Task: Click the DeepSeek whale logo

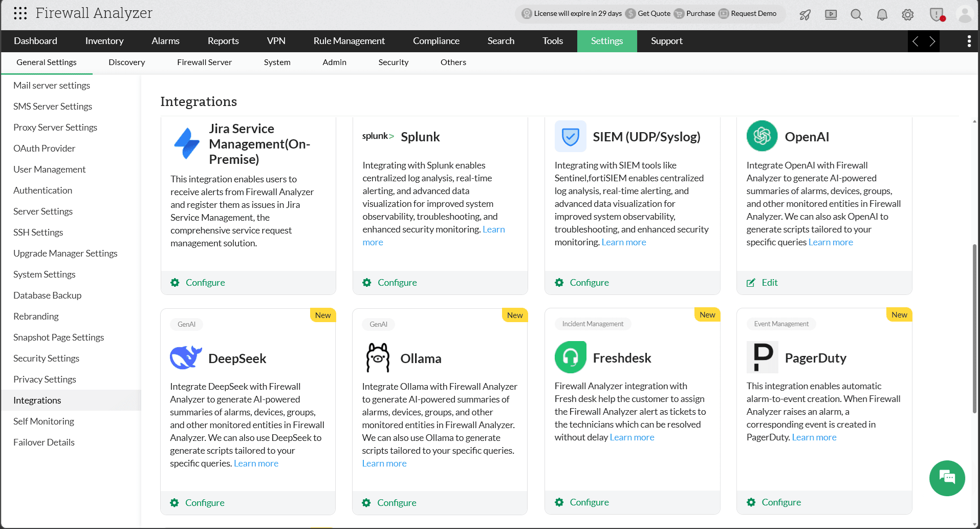Action: click(186, 357)
